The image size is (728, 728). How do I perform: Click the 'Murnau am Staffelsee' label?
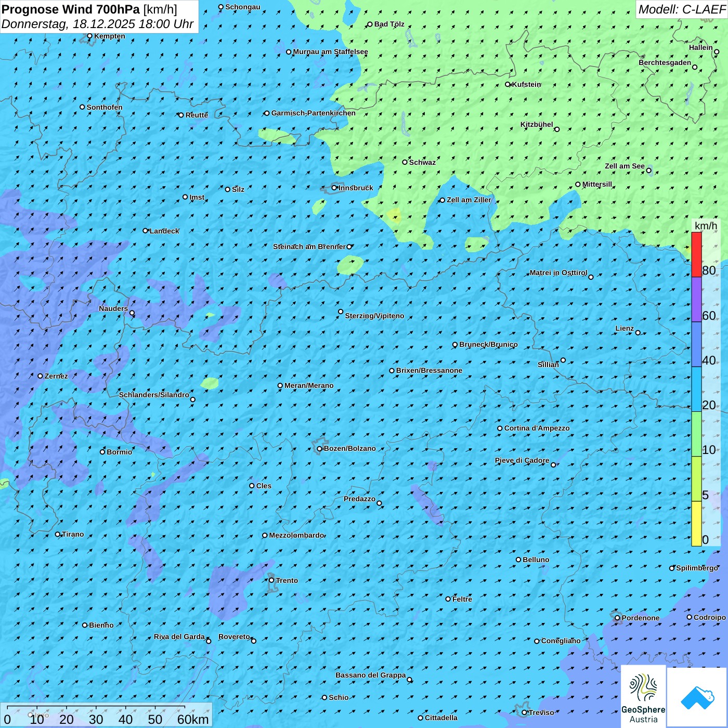point(330,52)
